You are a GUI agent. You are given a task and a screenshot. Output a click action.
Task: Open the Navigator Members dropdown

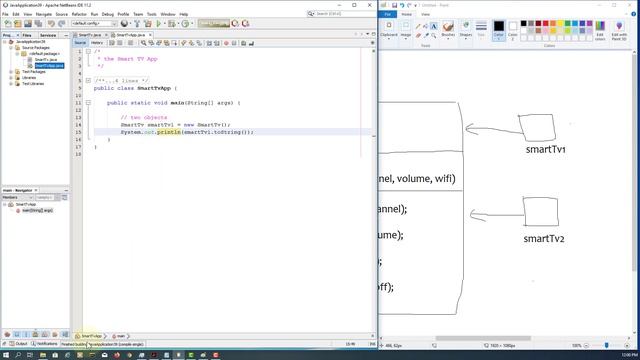17,198
